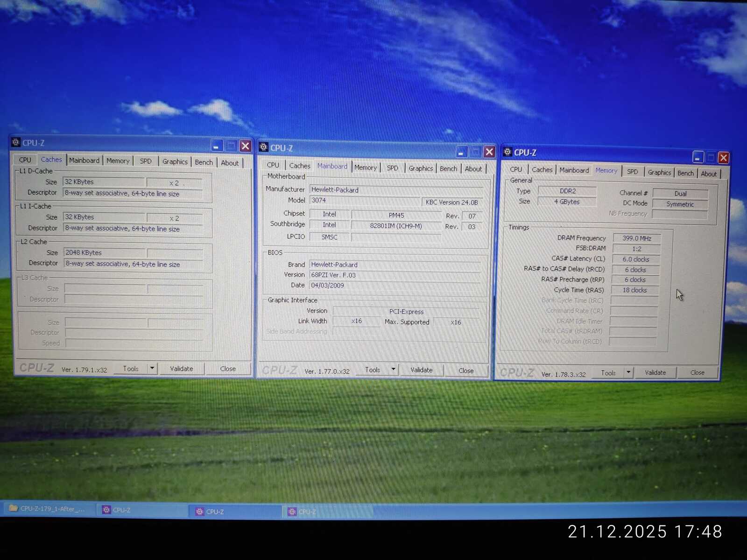Click the DC Mode value 'Symmetric'
The height and width of the screenshot is (560, 747).
680,204
